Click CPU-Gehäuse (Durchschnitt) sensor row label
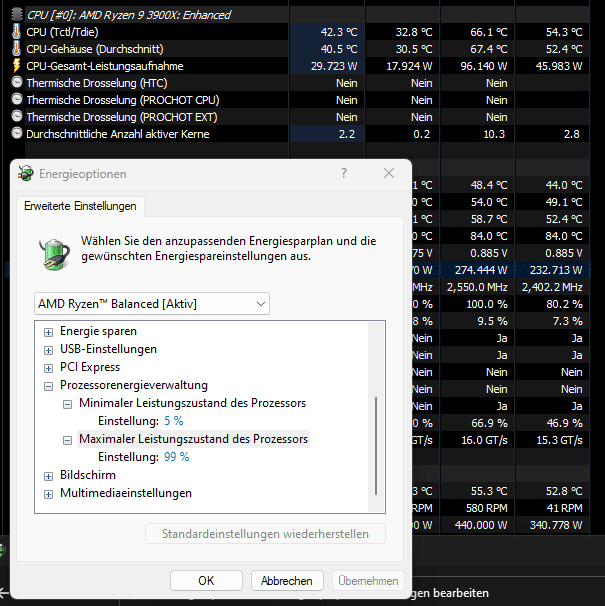The height and width of the screenshot is (606, 605). pyautogui.click(x=95, y=49)
